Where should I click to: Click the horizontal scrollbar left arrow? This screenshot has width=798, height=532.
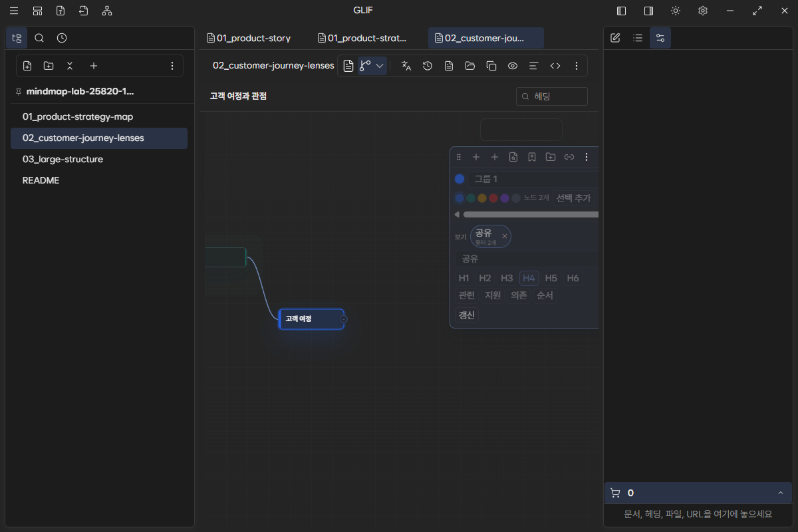457,215
